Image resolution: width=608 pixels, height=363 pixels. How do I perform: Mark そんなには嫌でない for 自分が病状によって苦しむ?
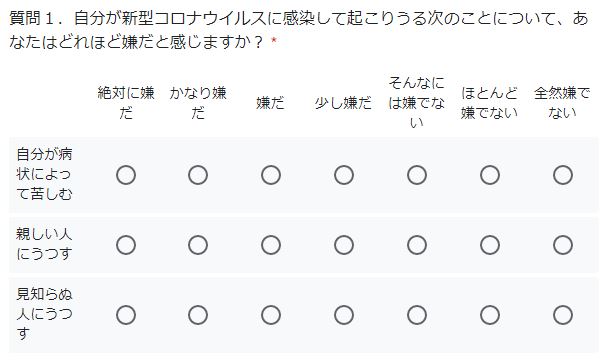click(x=417, y=175)
